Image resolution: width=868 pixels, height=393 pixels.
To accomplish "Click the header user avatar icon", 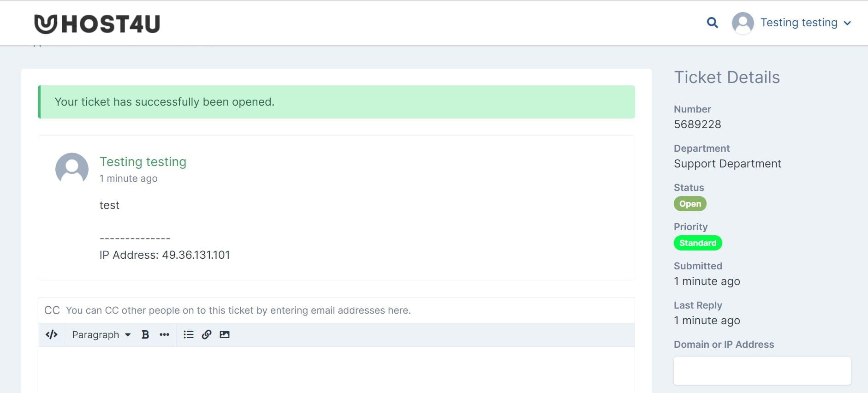I will tap(743, 23).
